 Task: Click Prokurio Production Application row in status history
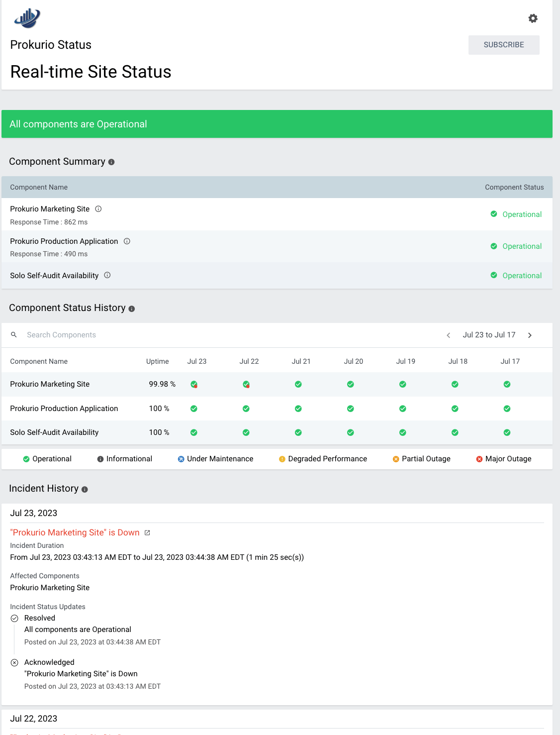(x=277, y=409)
